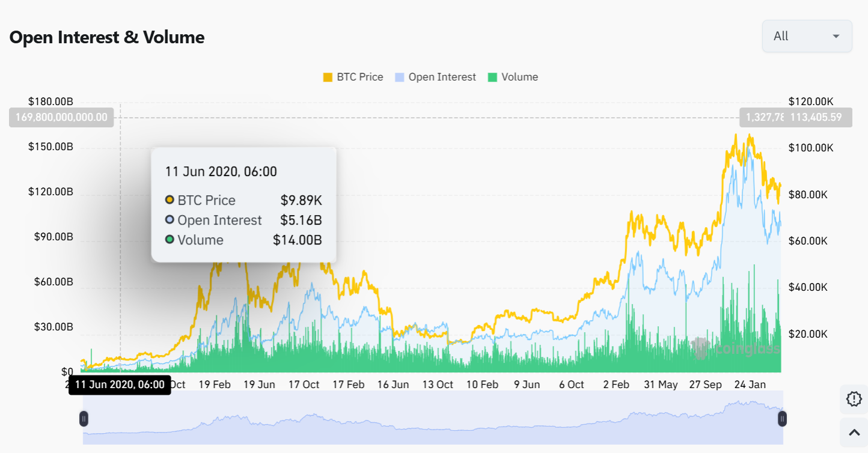Toggle the BTC Price legend series
The image size is (868, 453).
[x=359, y=77]
